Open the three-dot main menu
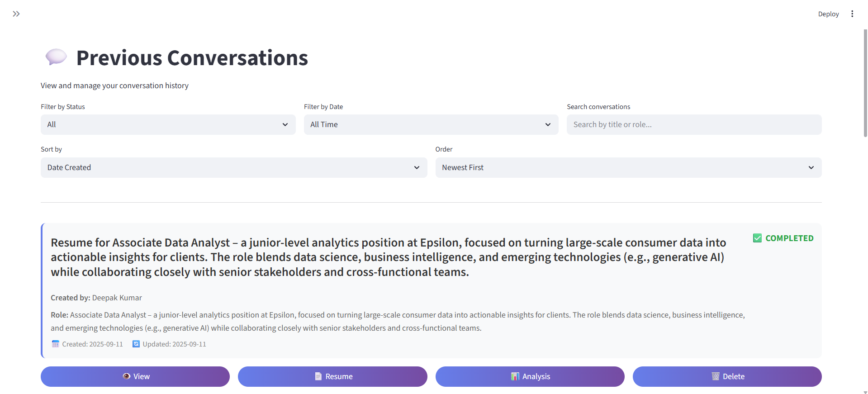This screenshot has width=868, height=394. 852,14
